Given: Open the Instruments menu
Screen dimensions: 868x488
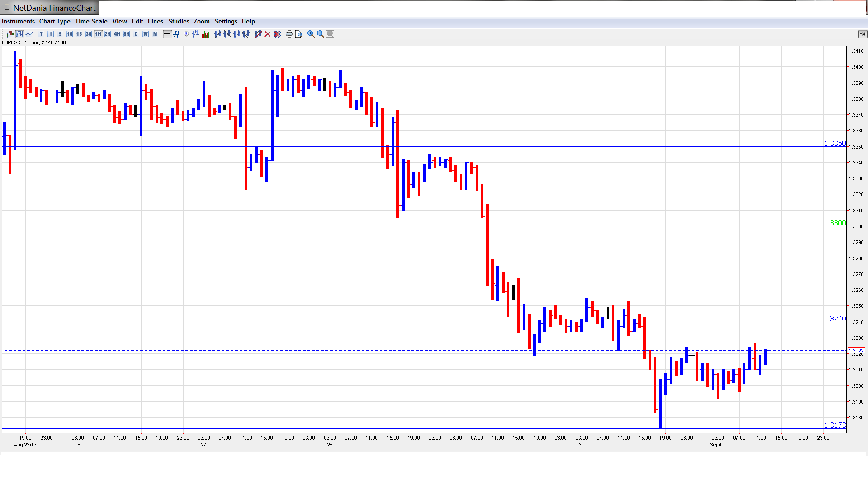Looking at the screenshot, I should pyautogui.click(x=18, y=21).
